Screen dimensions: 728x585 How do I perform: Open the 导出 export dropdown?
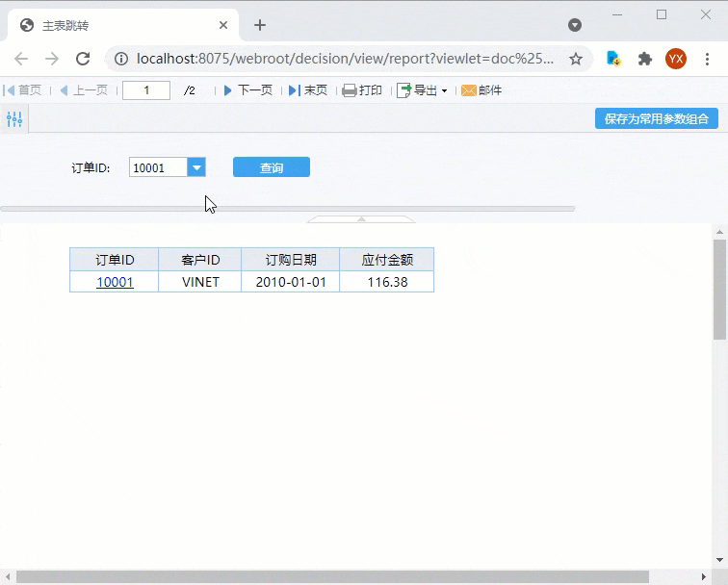tap(422, 90)
